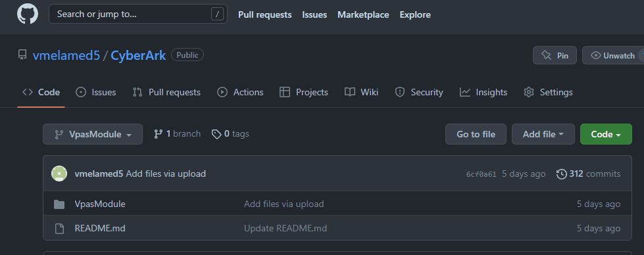Click the VpasModule folder icon

point(59,204)
